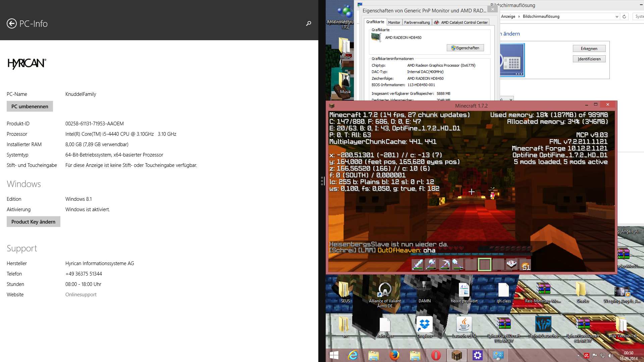Image resolution: width=644 pixels, height=362 pixels.
Task: Click the product ID '00258-61131-71953-AAOEM'
Action: pos(95,123)
